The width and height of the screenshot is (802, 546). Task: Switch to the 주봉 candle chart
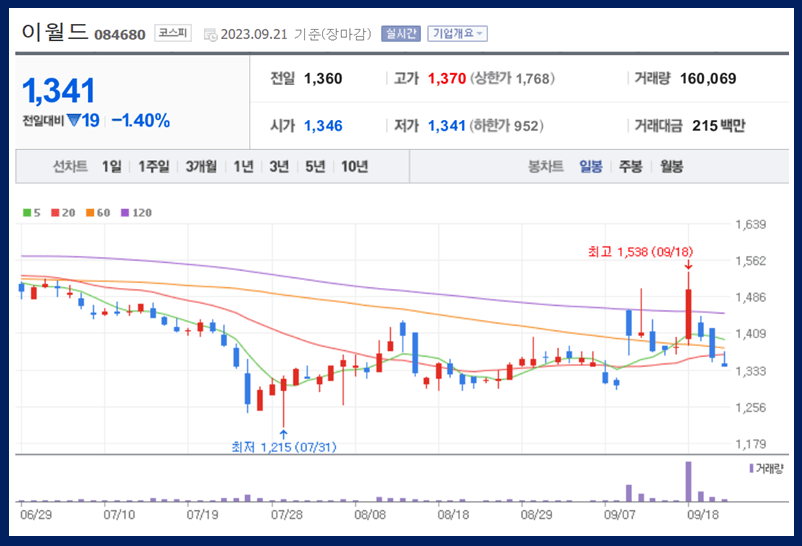click(x=630, y=166)
